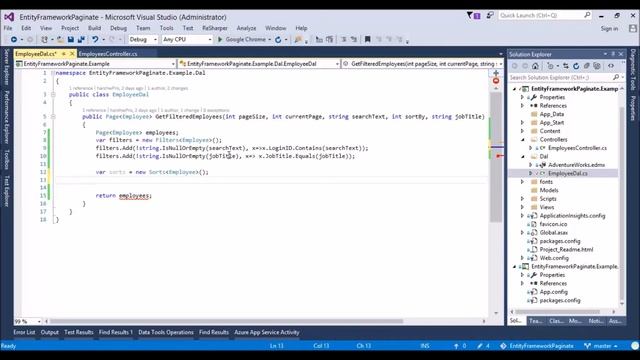Viewport: 640px width, 360px height.
Task: Open the Output tab
Action: pyautogui.click(x=50, y=332)
